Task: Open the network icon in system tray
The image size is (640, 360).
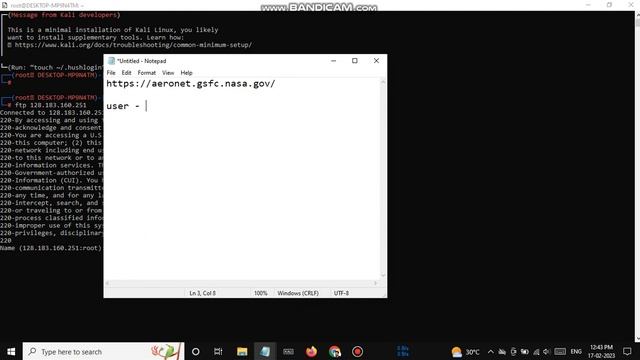Action: point(536,351)
